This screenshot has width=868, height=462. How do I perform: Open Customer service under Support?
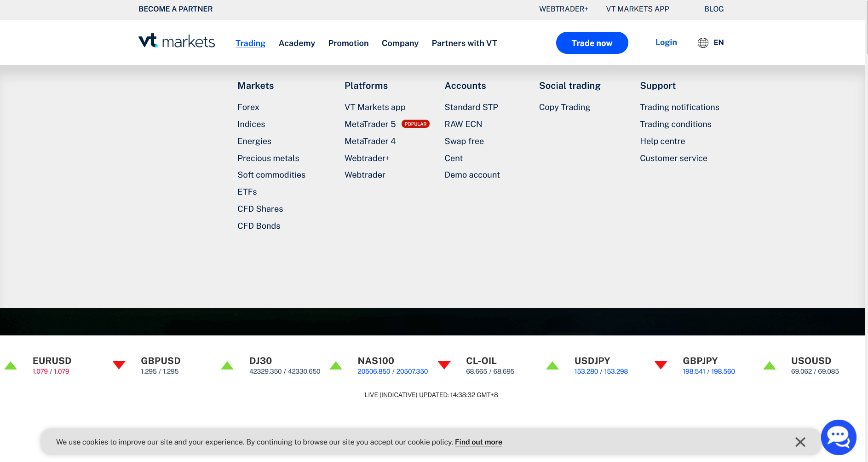click(x=673, y=158)
